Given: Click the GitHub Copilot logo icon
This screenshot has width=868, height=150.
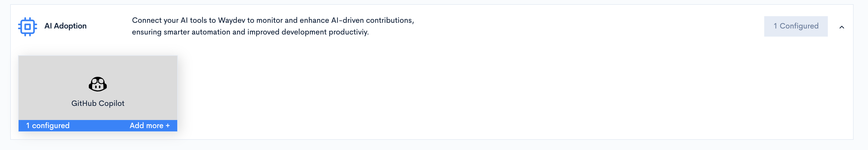Looking at the screenshot, I should click(x=98, y=84).
